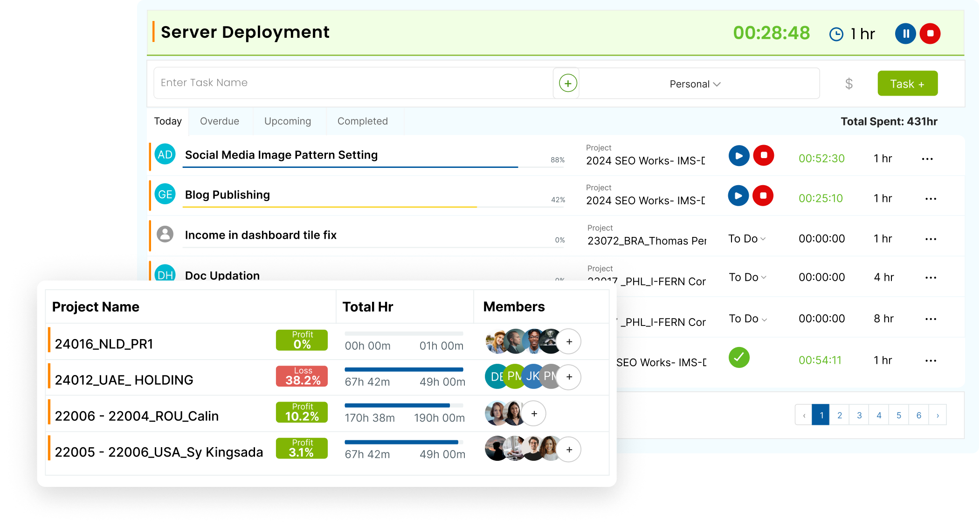This screenshot has height=527, width=980.
Task: Stop the Blog Publishing task timer
Action: pos(763,196)
